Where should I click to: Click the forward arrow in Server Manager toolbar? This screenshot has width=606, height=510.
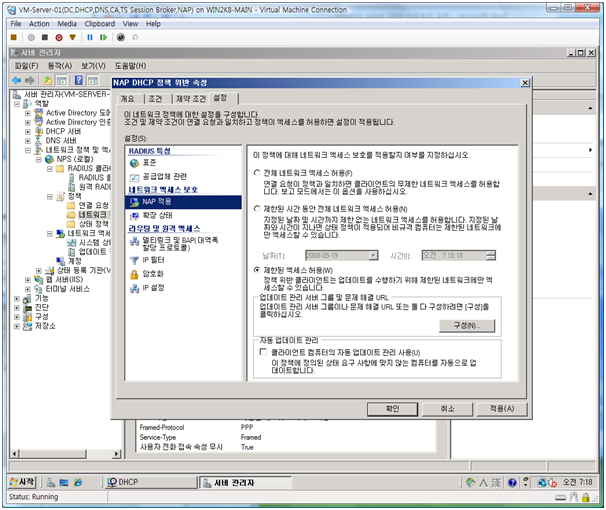[30, 80]
